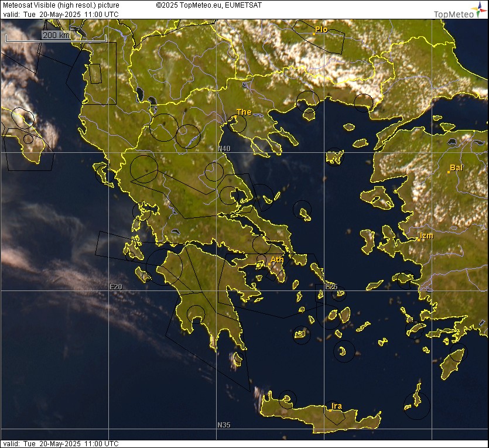Click '©2025 TopMeteo.eu, EUMETSAT' copyright text
The height and width of the screenshot is (448, 489).
(x=209, y=5)
